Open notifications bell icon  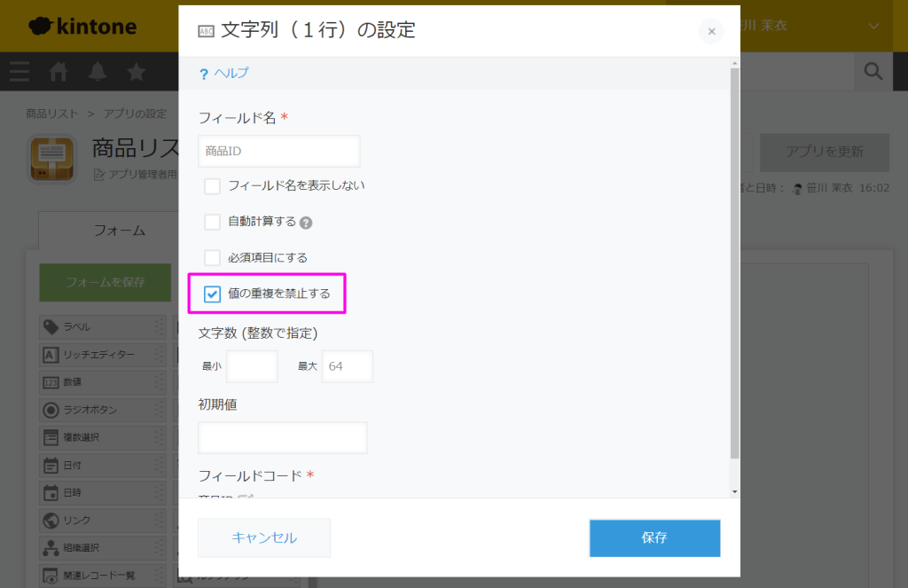98,72
